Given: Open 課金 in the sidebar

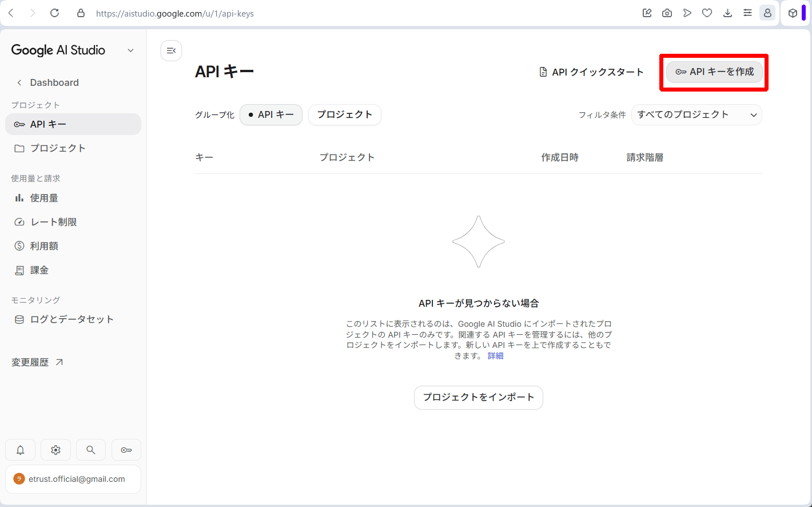Looking at the screenshot, I should [x=73, y=270].
